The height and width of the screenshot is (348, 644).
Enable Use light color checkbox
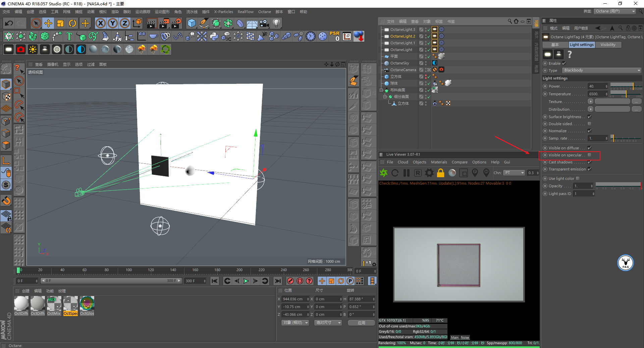[x=578, y=179]
